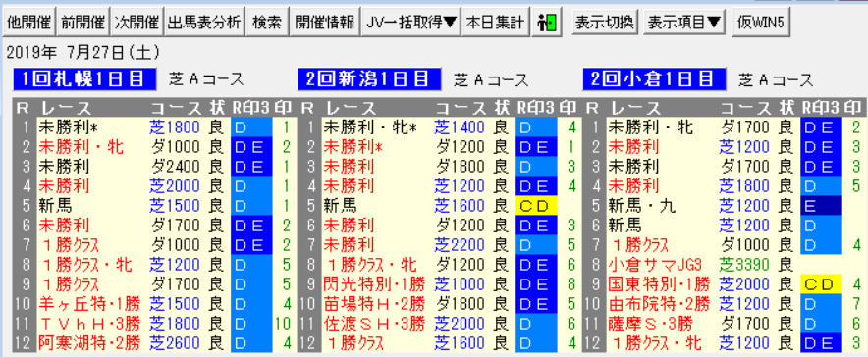
Task: Open Kokura race 12 １勝ｸﾗｽ・牝
Action: (656, 342)
